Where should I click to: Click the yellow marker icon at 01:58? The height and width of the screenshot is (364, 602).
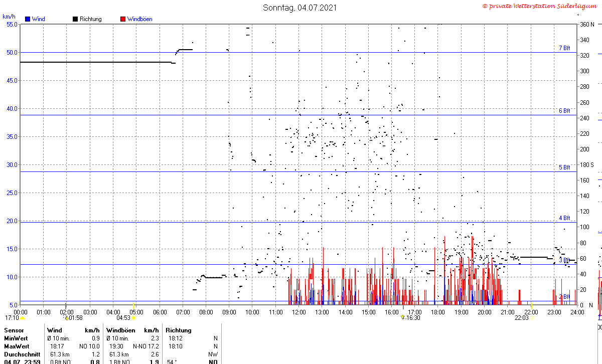click(x=66, y=318)
